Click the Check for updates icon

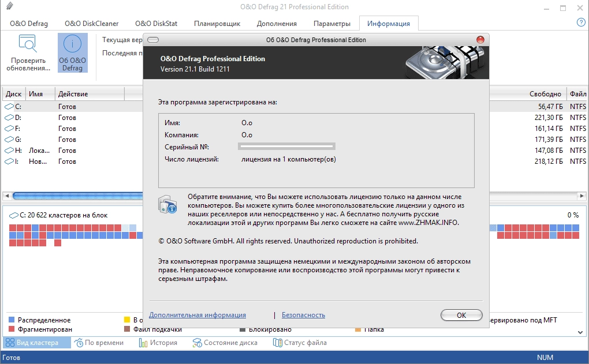click(x=28, y=43)
